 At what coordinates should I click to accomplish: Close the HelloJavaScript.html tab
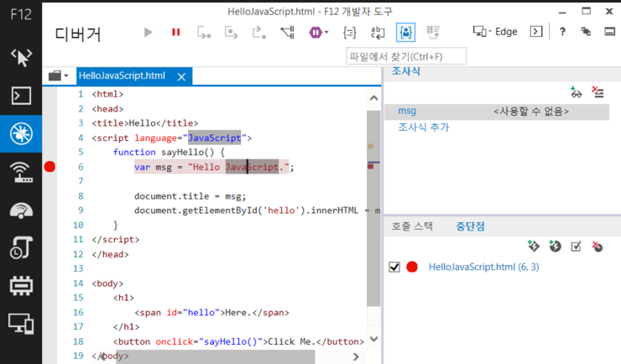click(x=181, y=77)
